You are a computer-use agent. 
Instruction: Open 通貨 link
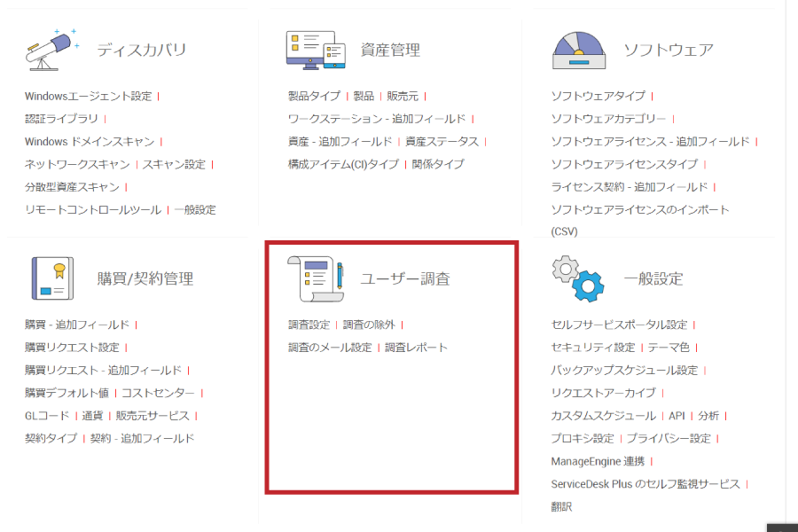point(92,416)
